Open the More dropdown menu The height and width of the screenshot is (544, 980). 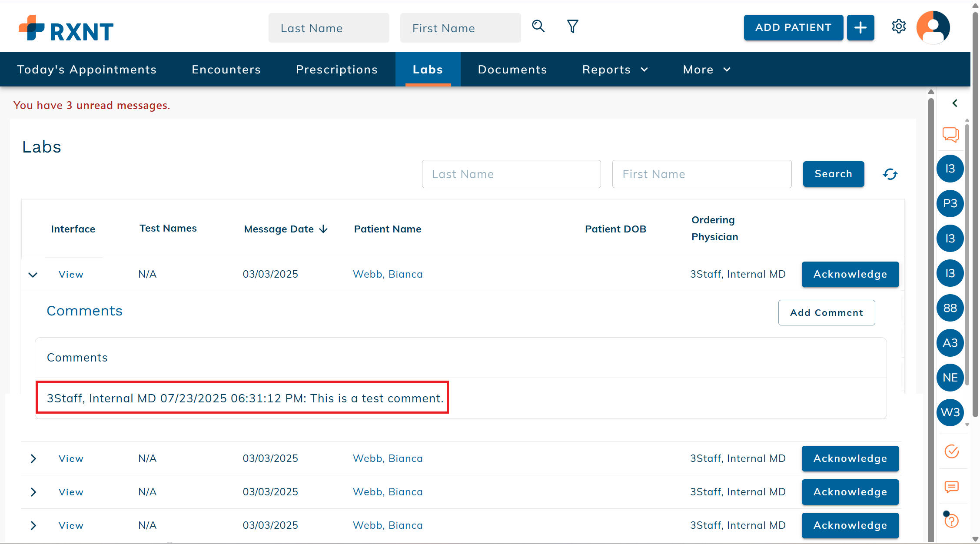pos(706,70)
